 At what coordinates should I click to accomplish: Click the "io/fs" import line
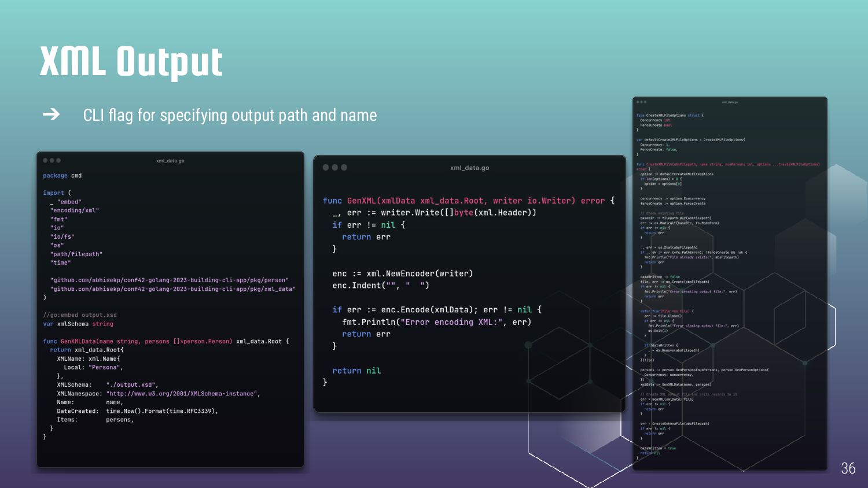click(x=62, y=236)
